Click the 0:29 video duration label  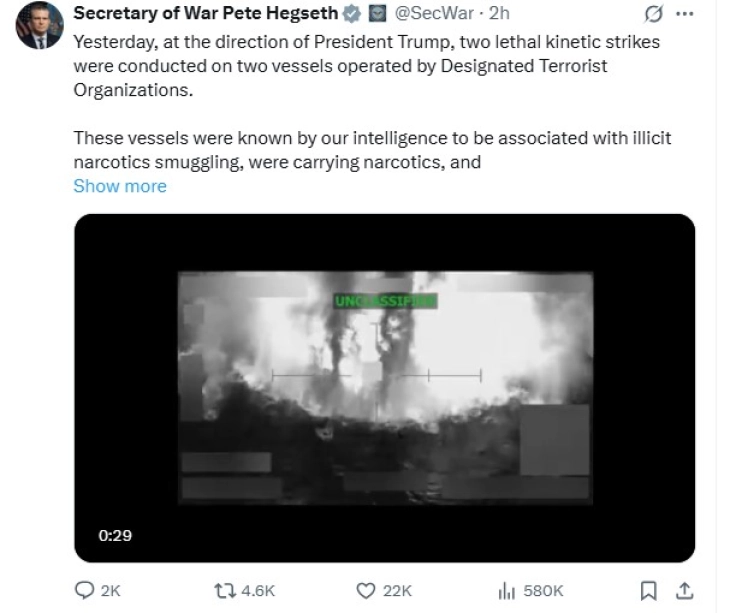(x=115, y=535)
